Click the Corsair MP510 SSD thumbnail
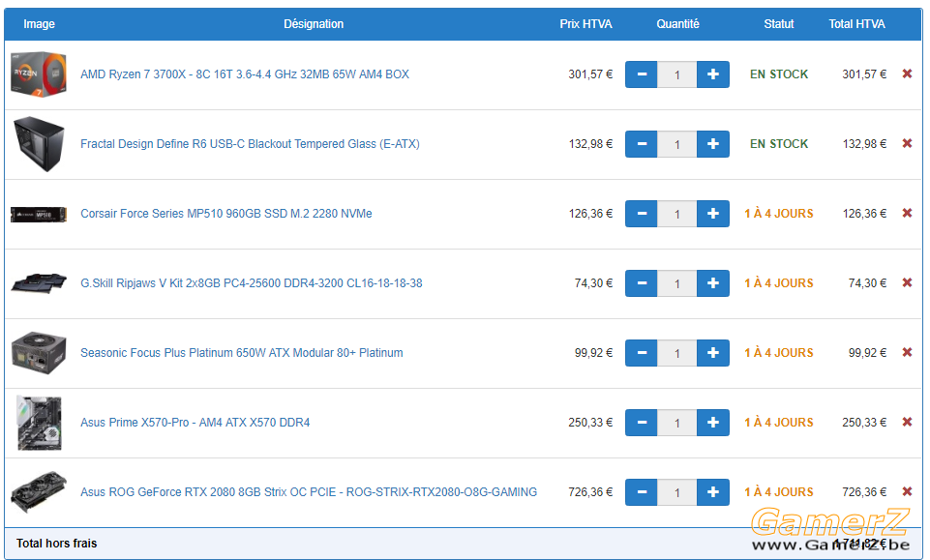This screenshot has height=560, width=930. click(x=39, y=214)
